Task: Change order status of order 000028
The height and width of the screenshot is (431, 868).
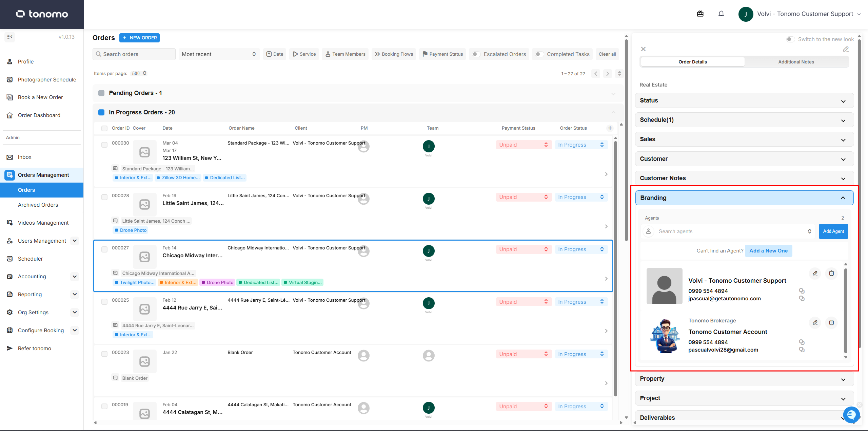Action: click(x=581, y=197)
